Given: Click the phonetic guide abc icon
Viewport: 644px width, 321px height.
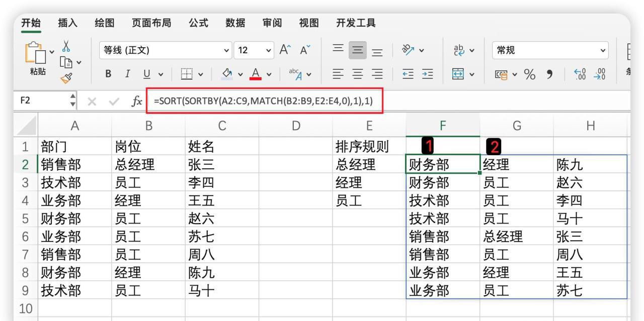Looking at the screenshot, I should [x=295, y=75].
